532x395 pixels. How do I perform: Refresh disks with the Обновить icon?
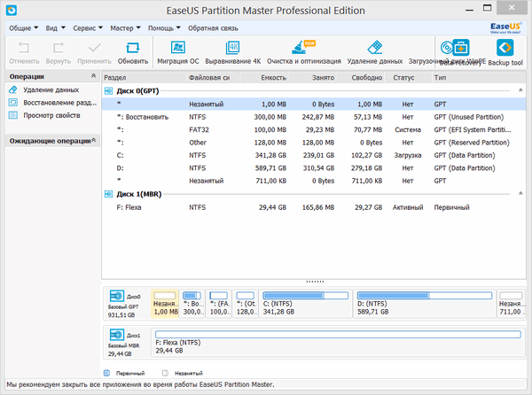tap(133, 48)
